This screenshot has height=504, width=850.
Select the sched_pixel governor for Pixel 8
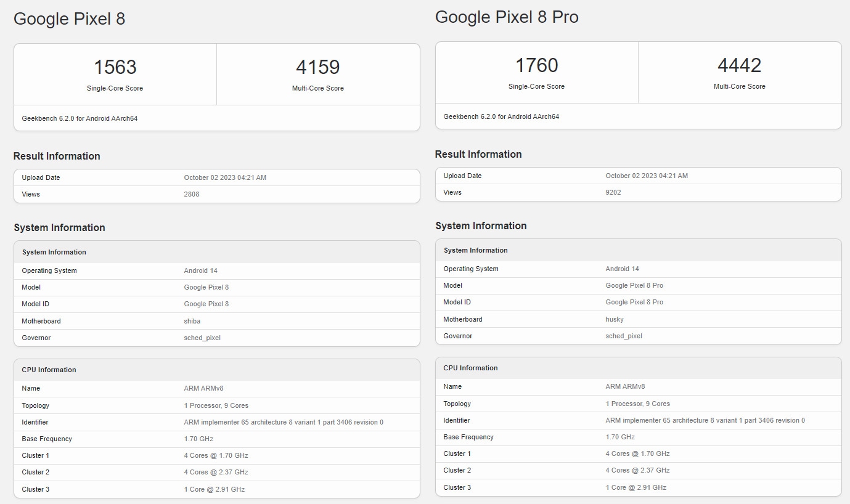click(202, 338)
